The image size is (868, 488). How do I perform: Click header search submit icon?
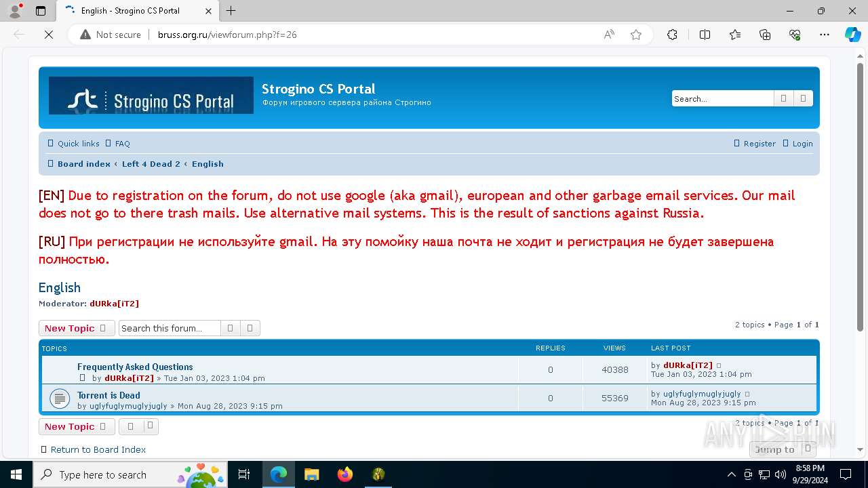point(783,98)
